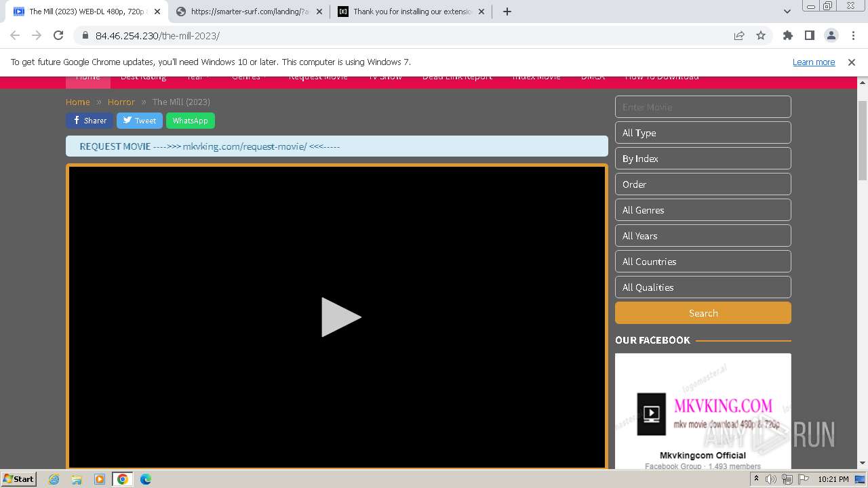Click the address bar URL

[x=157, y=35]
